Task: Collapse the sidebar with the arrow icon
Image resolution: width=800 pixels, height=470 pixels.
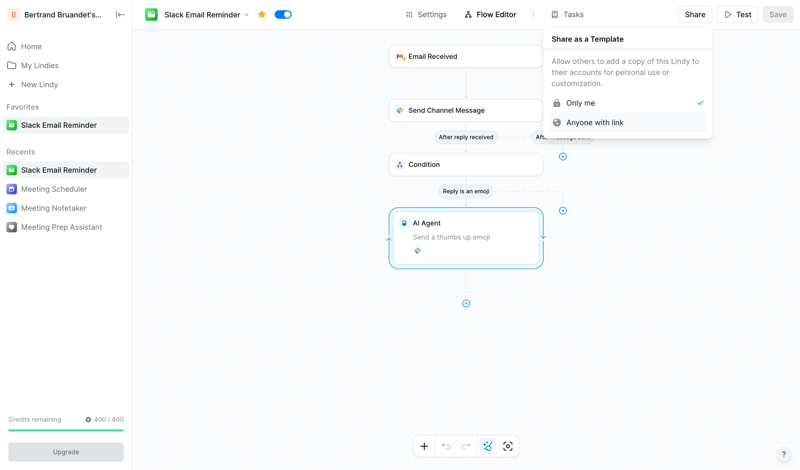Action: click(x=120, y=15)
